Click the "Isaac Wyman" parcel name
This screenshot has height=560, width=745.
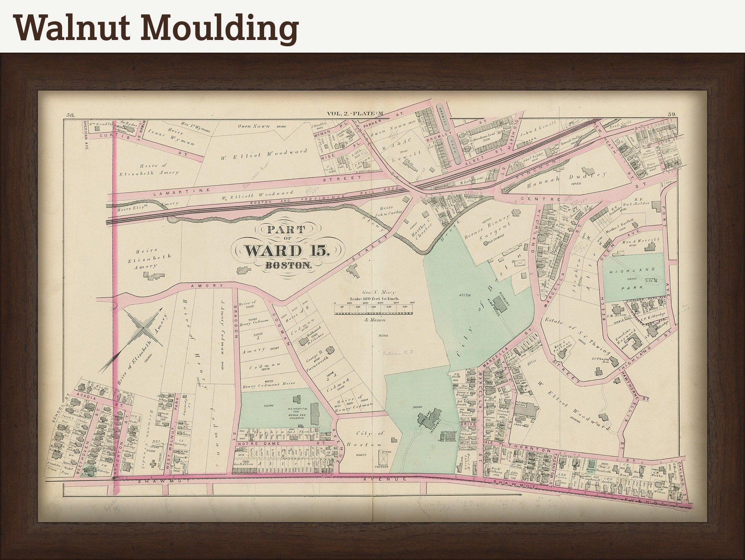pyautogui.click(x=172, y=137)
